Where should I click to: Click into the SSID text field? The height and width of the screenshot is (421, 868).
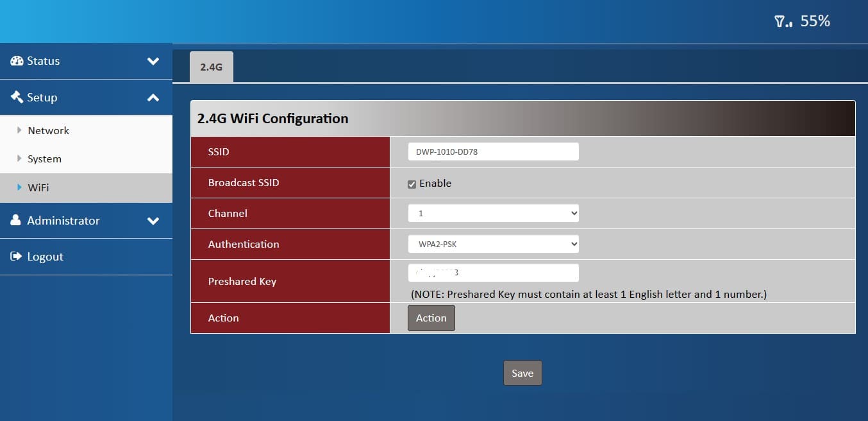493,152
